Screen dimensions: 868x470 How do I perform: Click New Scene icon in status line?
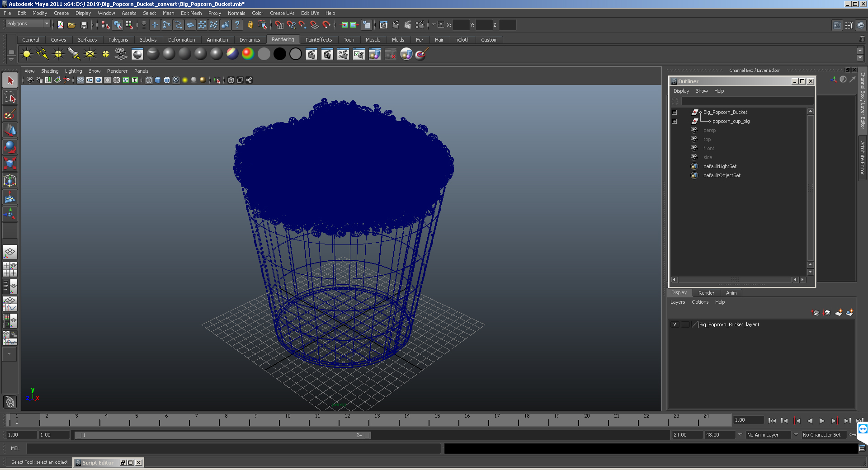pyautogui.click(x=60, y=25)
